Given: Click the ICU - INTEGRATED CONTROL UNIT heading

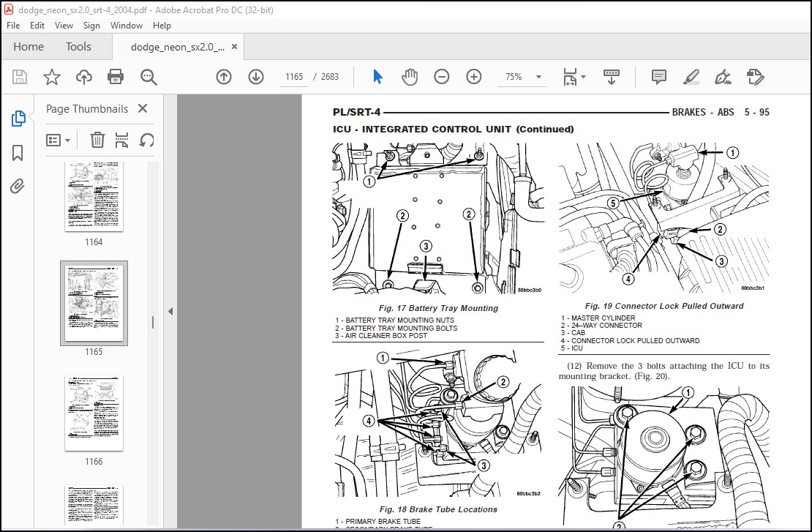Looking at the screenshot, I should coord(453,129).
